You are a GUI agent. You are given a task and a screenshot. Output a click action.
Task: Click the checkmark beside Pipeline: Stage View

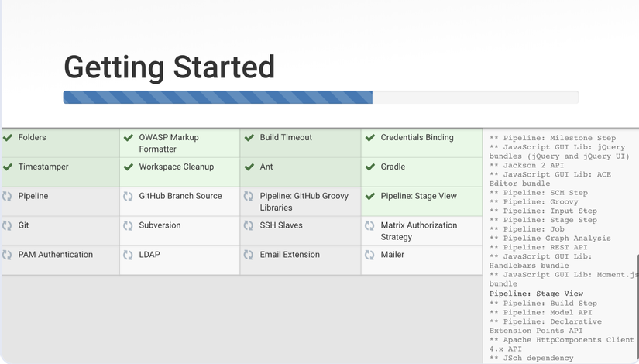click(x=370, y=197)
